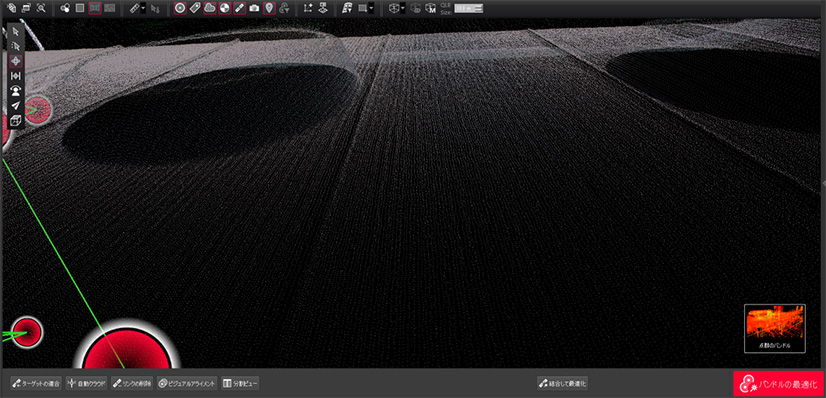Click the dimmed panorama image icon
This screenshot has width=826, height=398.
point(110,8)
